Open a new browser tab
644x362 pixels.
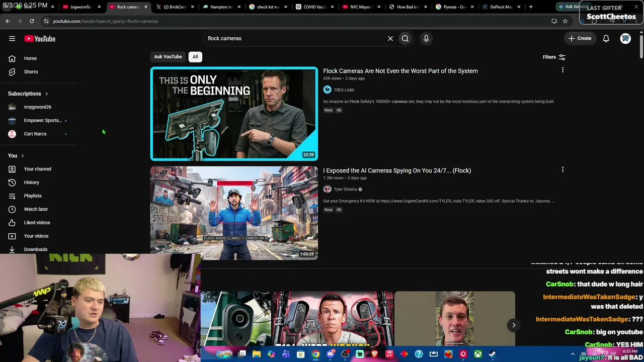tap(531, 7)
